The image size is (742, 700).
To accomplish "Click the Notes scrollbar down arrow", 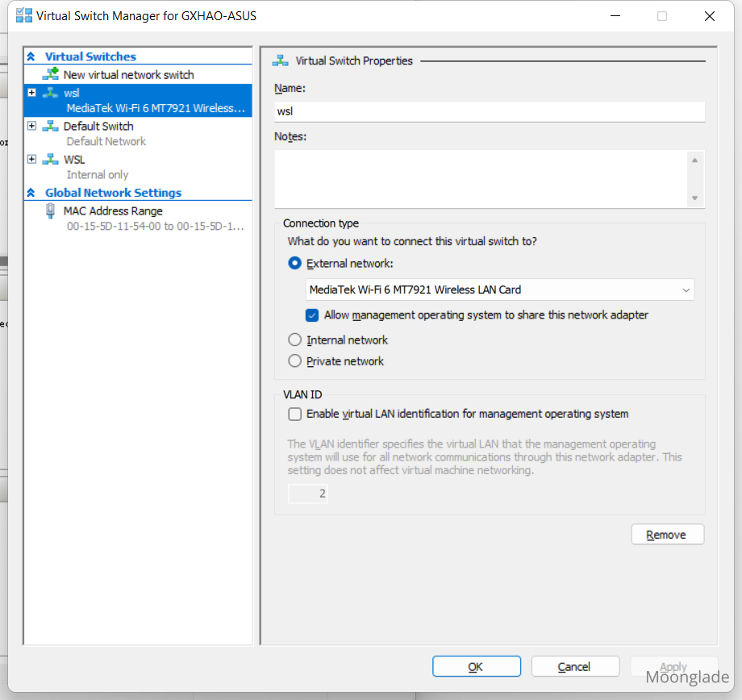I will 694,198.
